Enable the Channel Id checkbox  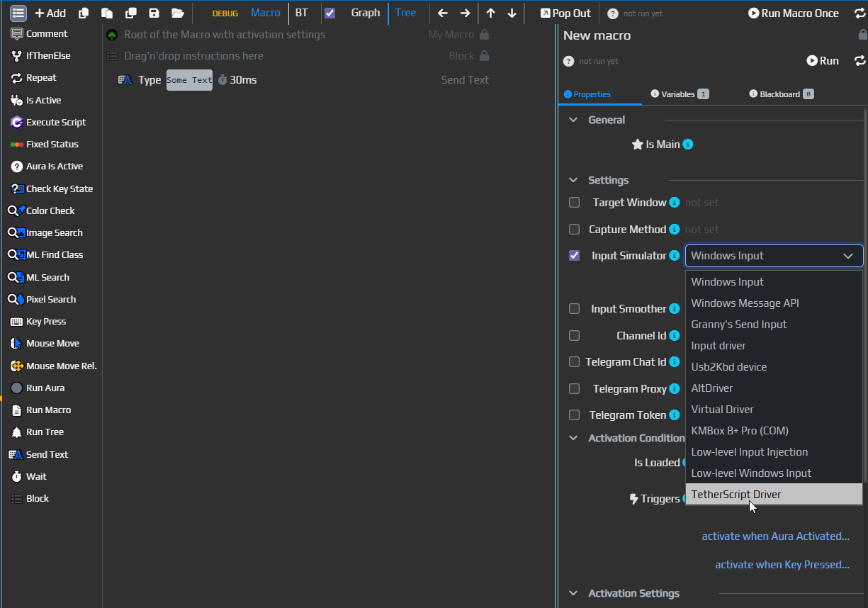click(575, 336)
